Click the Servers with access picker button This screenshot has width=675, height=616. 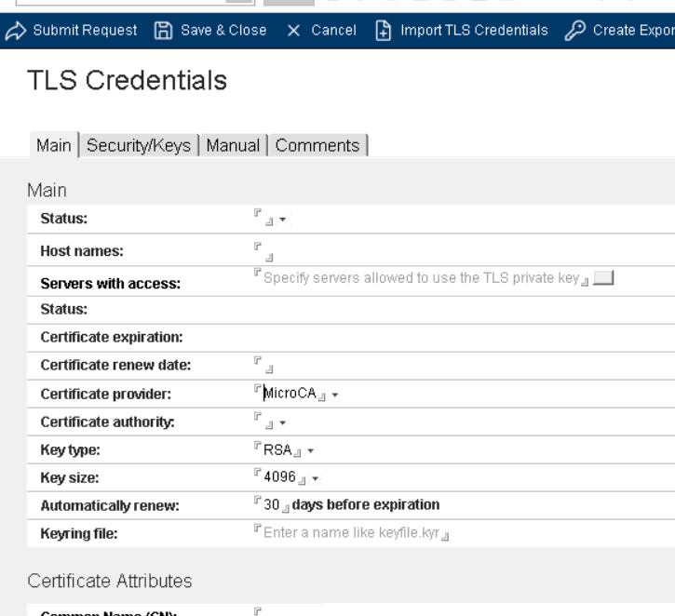point(603,278)
